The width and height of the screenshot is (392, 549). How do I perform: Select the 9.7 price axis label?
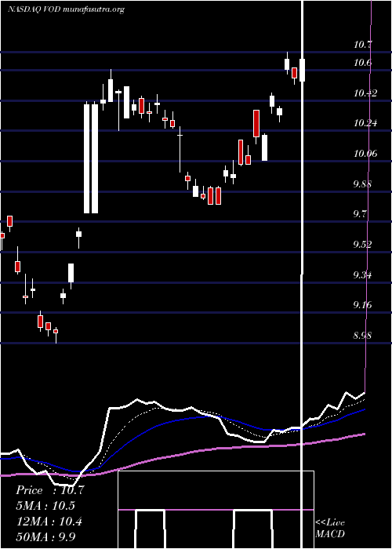(360, 214)
